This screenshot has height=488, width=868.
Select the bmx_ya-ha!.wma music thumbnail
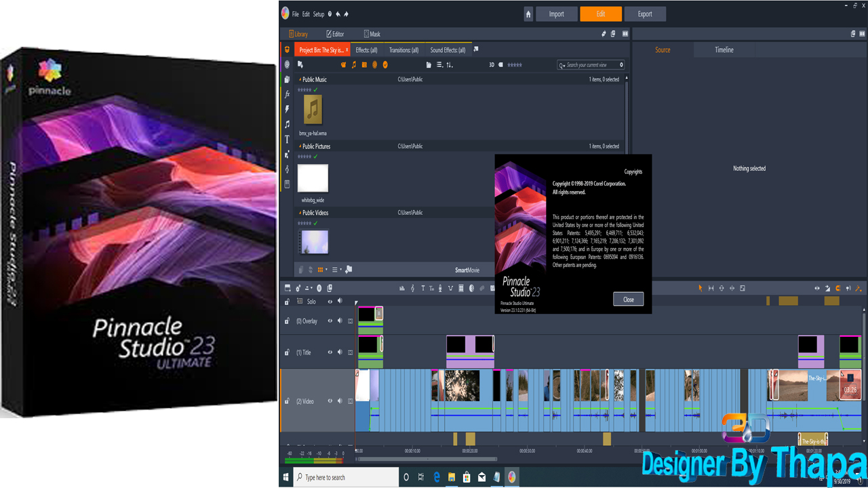coord(313,109)
